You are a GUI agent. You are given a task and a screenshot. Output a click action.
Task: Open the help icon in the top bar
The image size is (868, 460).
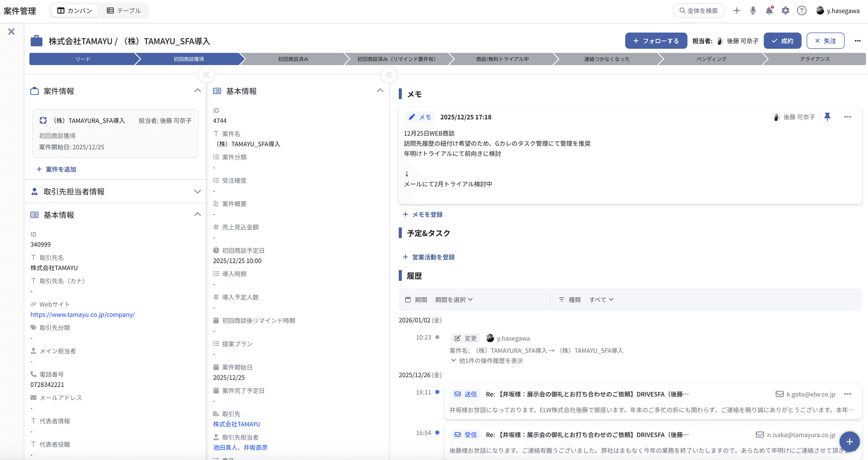[802, 10]
